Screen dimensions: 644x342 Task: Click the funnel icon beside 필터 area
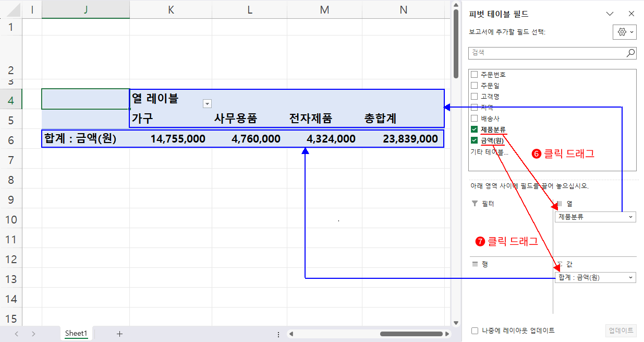click(x=474, y=204)
